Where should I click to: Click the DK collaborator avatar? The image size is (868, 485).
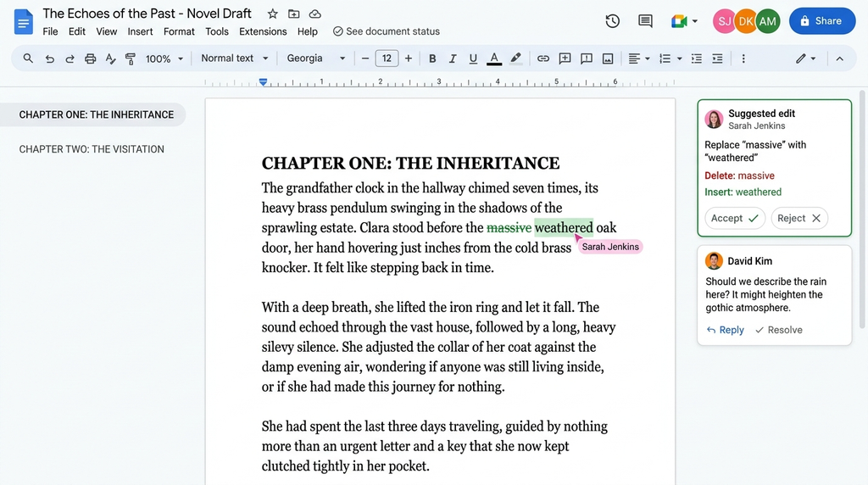coord(746,21)
